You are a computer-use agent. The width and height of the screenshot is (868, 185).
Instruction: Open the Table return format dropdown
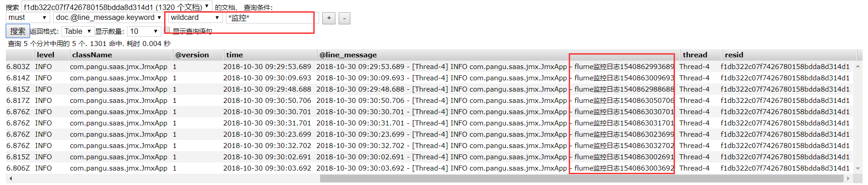coord(77,31)
